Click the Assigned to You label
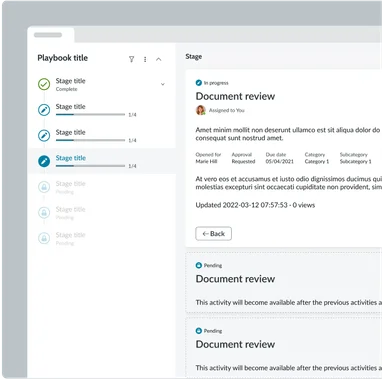Image resolution: width=382 pixels, height=379 pixels. tap(227, 110)
